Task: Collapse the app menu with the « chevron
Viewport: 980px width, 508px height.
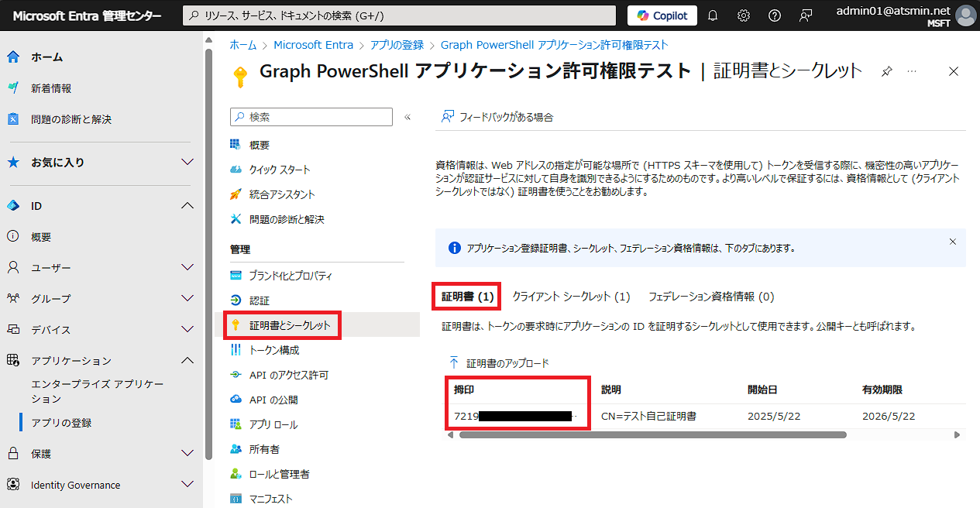Action: pyautogui.click(x=406, y=117)
